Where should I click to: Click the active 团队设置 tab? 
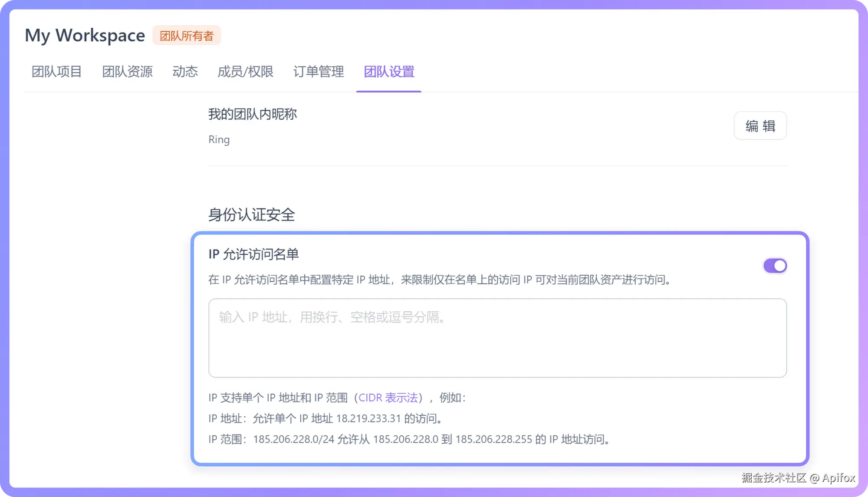(389, 72)
